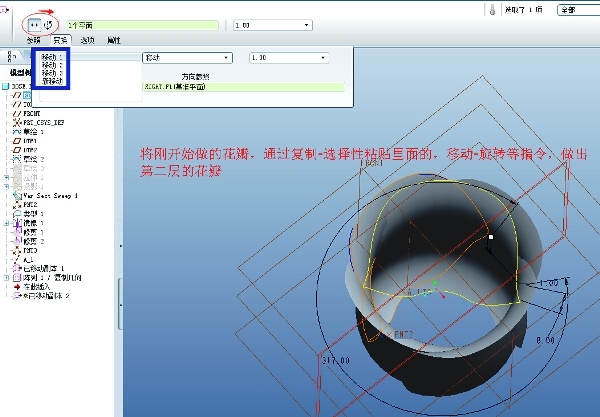Click the rotate mode icon

pyautogui.click(x=48, y=21)
